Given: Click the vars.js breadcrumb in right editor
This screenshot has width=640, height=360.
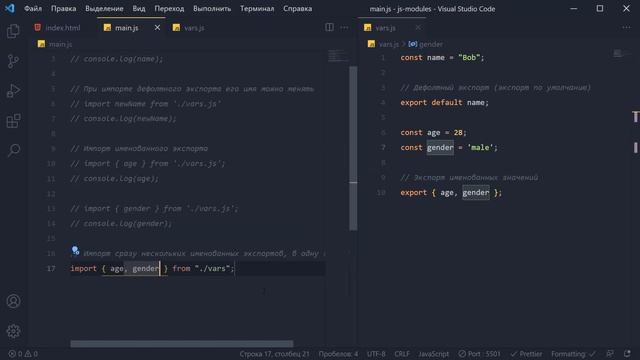Looking at the screenshot, I should (x=389, y=44).
